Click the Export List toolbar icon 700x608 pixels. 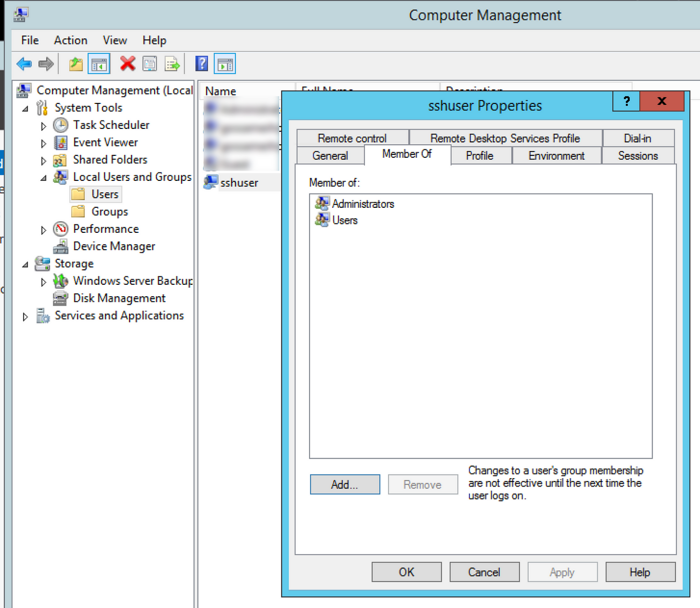pos(172,64)
